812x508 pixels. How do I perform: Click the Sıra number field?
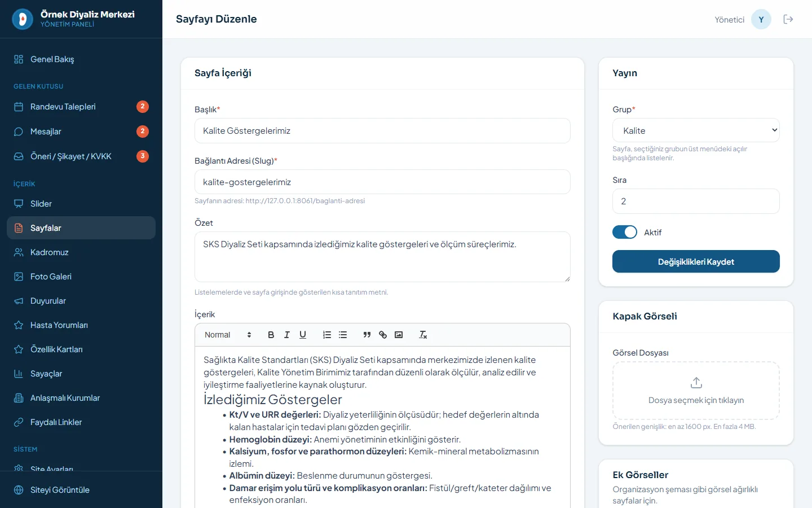point(696,201)
